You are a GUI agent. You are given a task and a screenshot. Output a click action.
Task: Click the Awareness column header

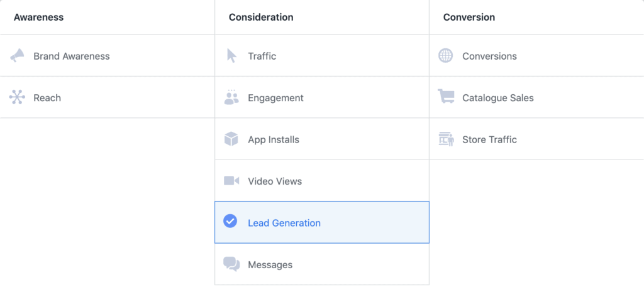coord(38,17)
